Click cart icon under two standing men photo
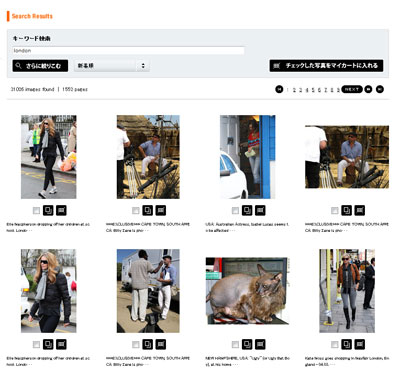Screen dimensions: 400x381 (x=161, y=344)
